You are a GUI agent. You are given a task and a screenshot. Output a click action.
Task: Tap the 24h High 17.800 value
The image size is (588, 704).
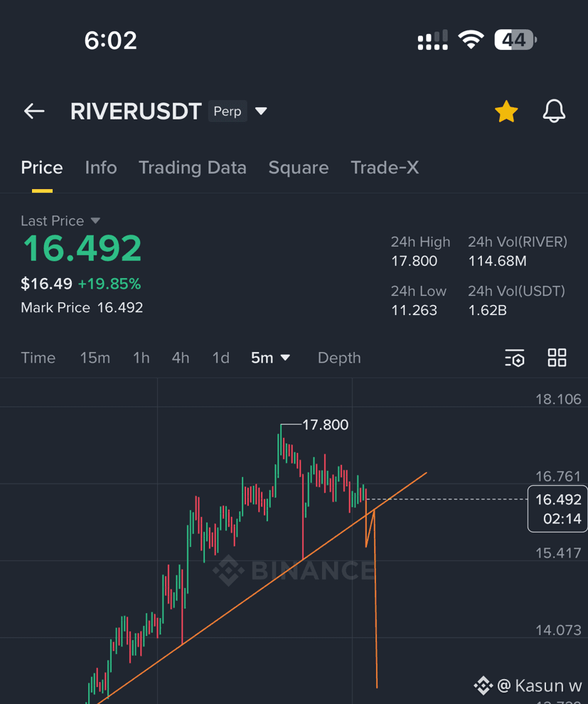(x=415, y=261)
